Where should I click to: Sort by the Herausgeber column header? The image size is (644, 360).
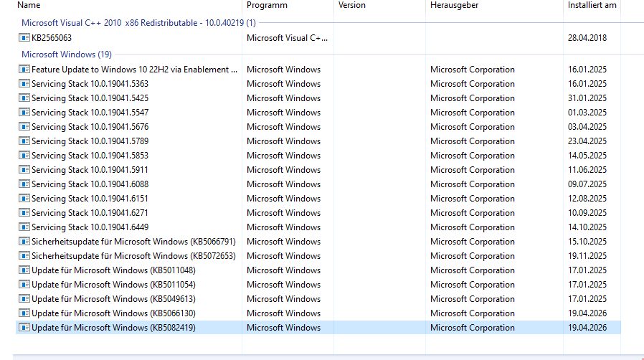(454, 5)
